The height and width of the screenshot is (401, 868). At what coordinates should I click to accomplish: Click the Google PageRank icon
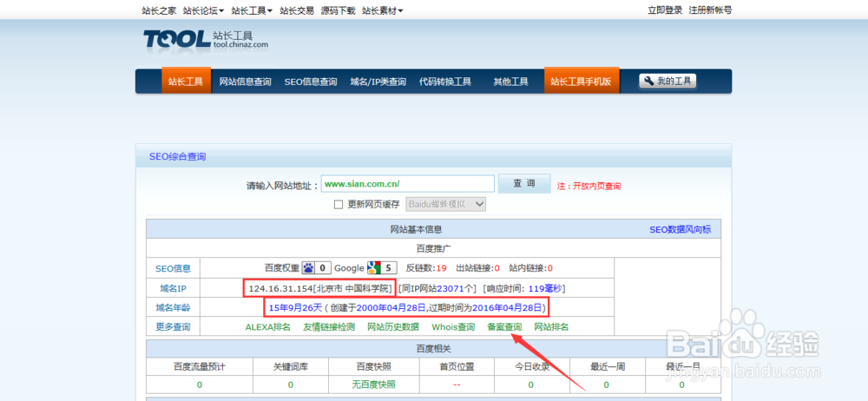click(x=373, y=268)
